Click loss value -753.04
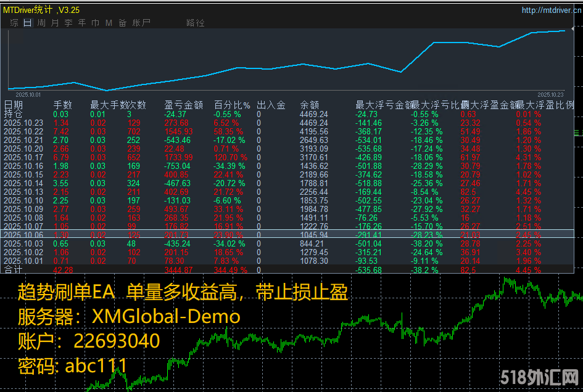This screenshot has height=392, width=583. pos(177,166)
